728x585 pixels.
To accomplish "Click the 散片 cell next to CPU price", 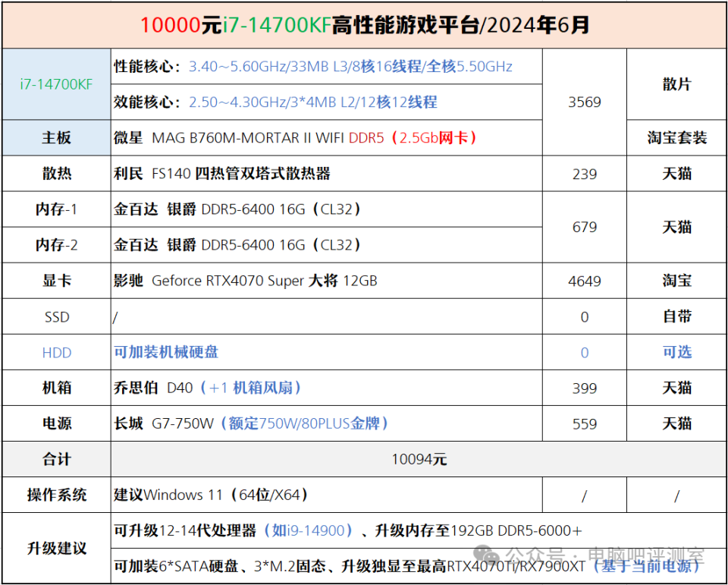I will tap(676, 85).
